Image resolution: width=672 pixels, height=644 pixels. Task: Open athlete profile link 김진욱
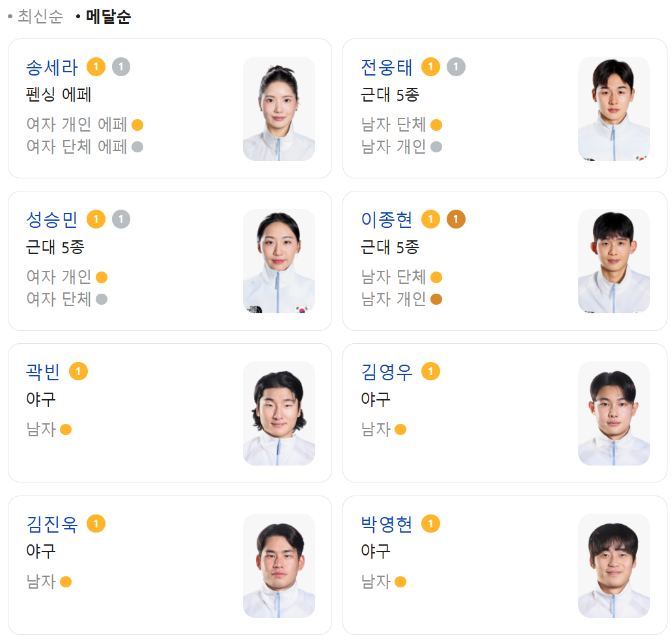click(x=52, y=524)
